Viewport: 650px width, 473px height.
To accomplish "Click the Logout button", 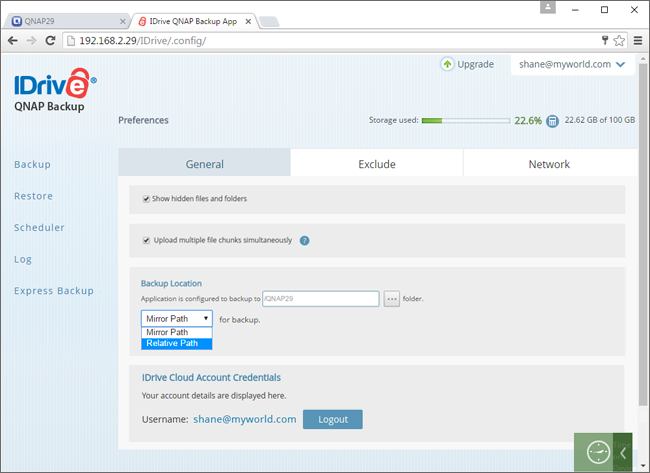I will pos(333,420).
